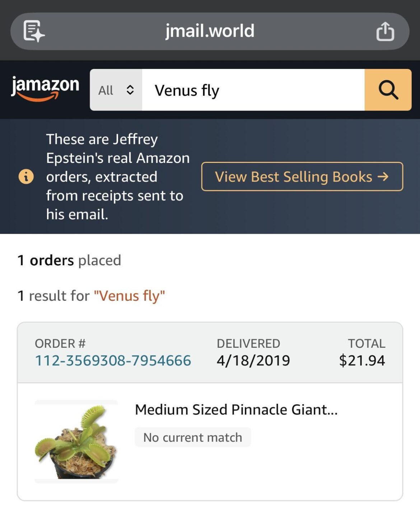Click the No current match label
The height and width of the screenshot is (519, 420).
192,437
